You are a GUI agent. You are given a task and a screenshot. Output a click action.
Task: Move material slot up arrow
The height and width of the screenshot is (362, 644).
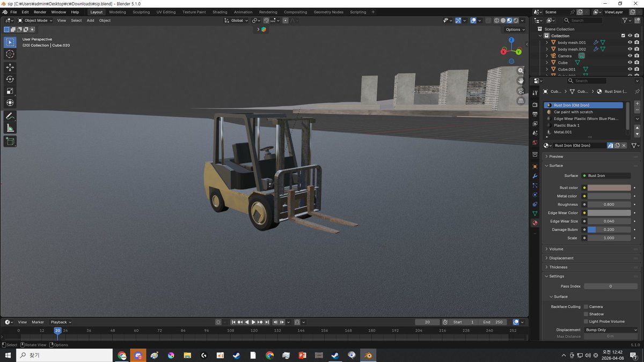coord(637,128)
